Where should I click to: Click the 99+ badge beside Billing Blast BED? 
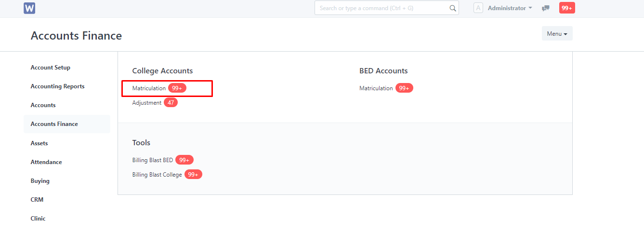click(184, 160)
